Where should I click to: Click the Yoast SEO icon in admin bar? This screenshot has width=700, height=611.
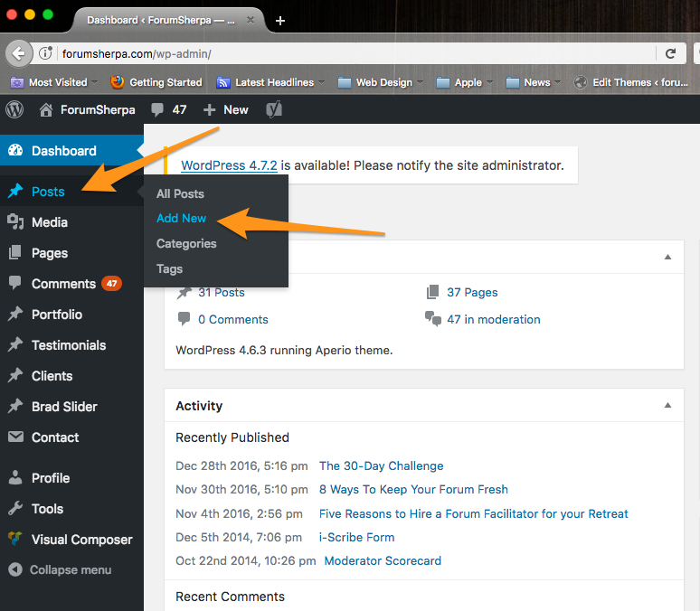coord(274,109)
